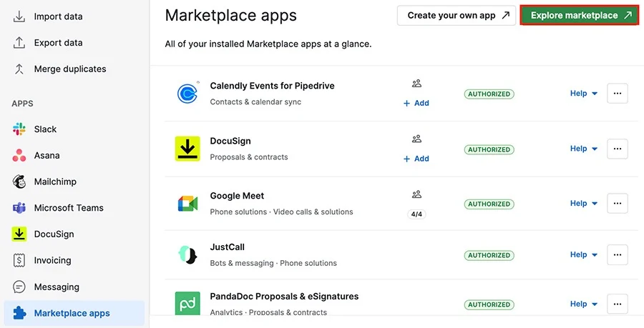Click the Explore marketplace button
The height and width of the screenshot is (328, 644).
click(x=580, y=16)
